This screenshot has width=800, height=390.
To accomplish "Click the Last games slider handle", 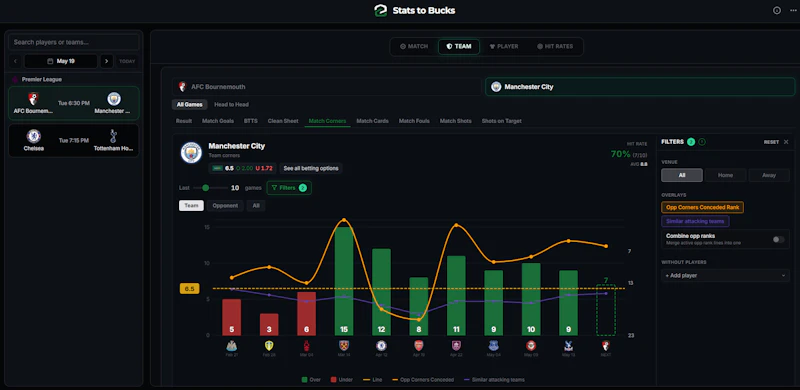I will point(206,188).
